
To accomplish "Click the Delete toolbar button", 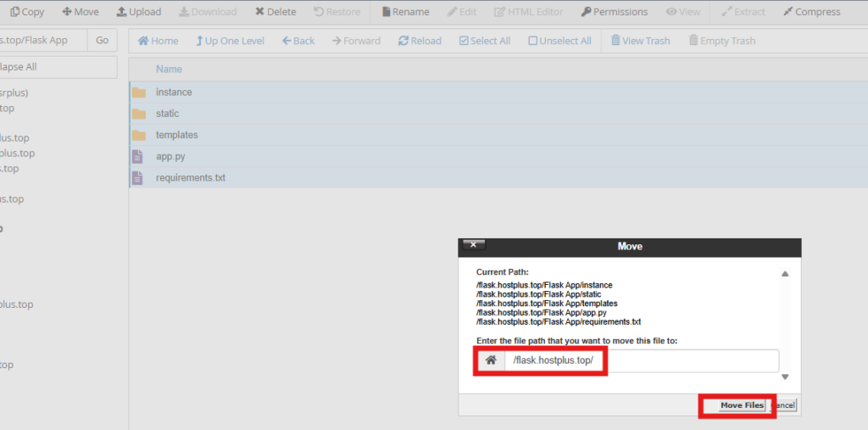I will click(275, 12).
